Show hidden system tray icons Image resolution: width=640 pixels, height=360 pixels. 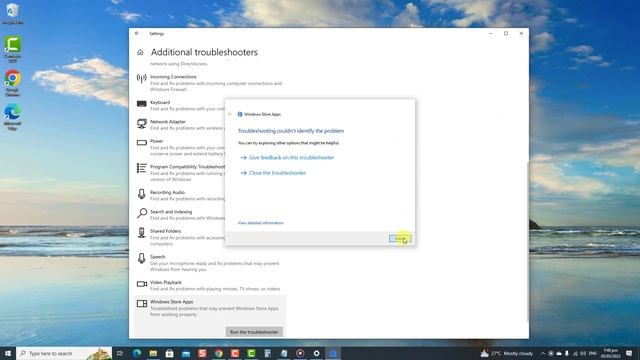543,353
